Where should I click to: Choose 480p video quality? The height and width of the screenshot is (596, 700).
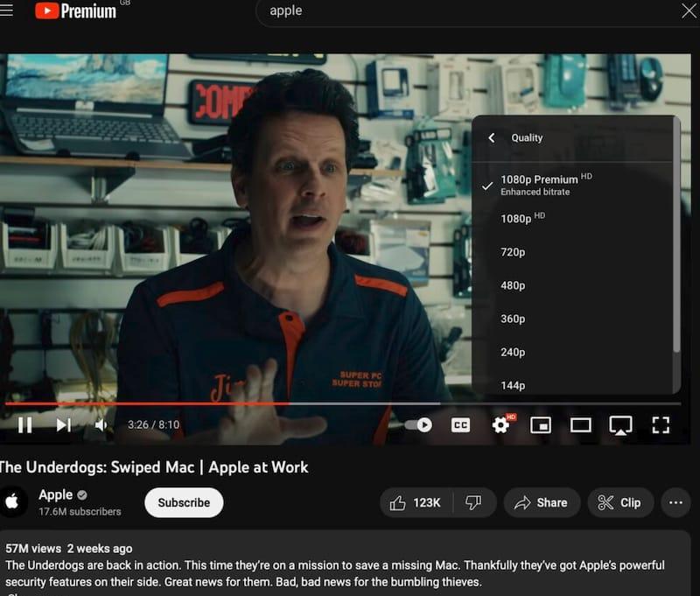(x=573, y=285)
